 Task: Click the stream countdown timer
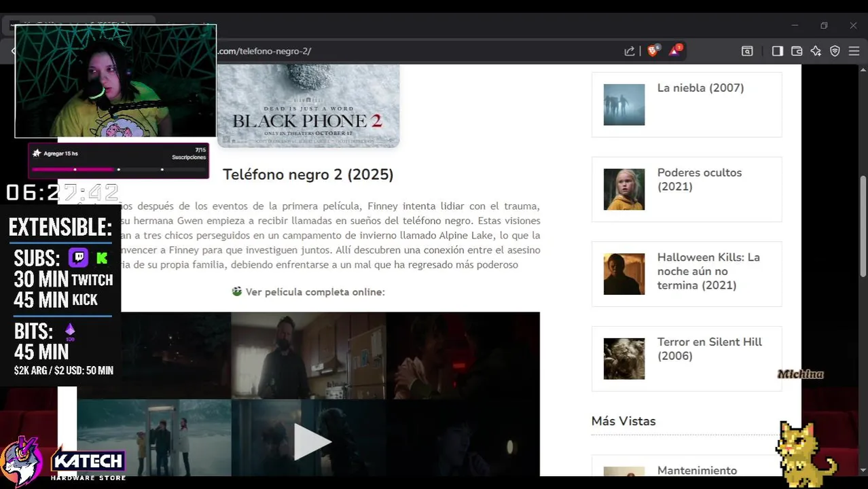62,193
